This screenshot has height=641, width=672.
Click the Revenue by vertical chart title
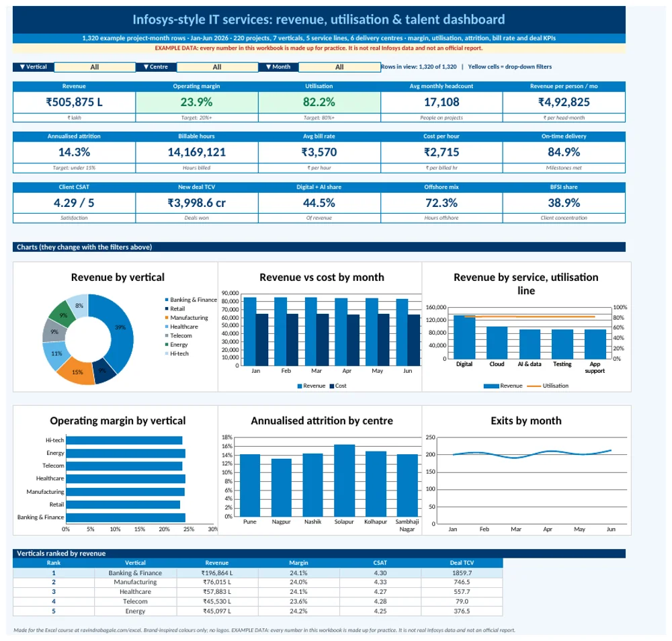[118, 277]
